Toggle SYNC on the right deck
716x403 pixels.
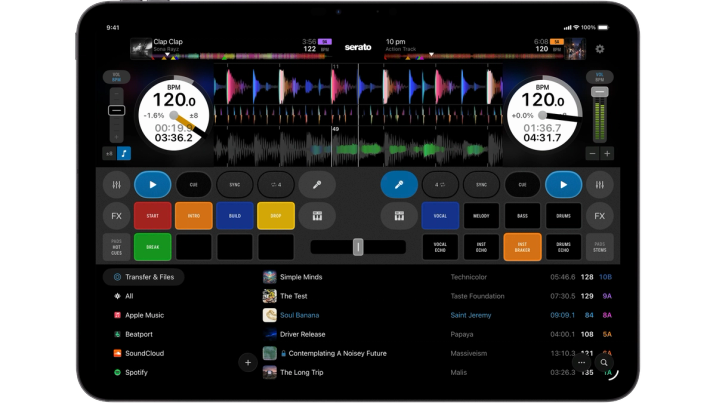click(481, 184)
